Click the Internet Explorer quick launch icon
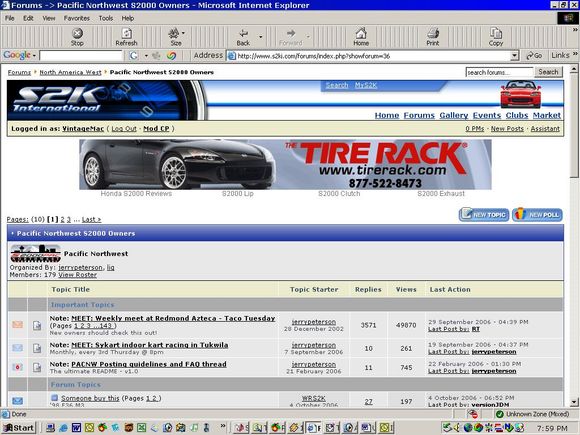This screenshot has width=580, height=435. click(x=64, y=428)
